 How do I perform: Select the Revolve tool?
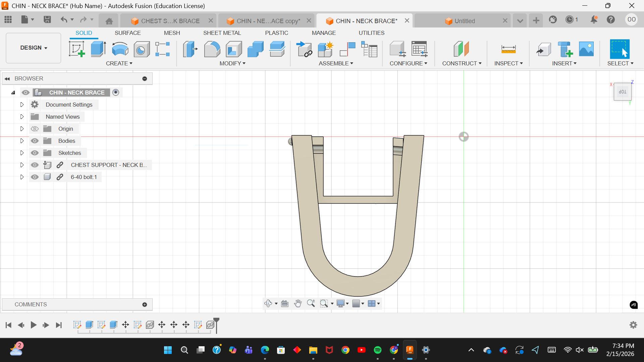tap(120, 49)
